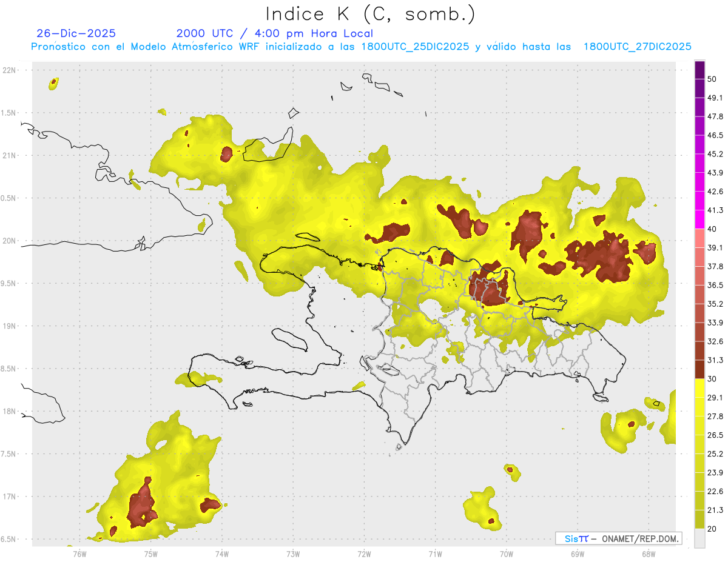Click the '75W' longitude label
This screenshot has width=728, height=562.
(151, 554)
